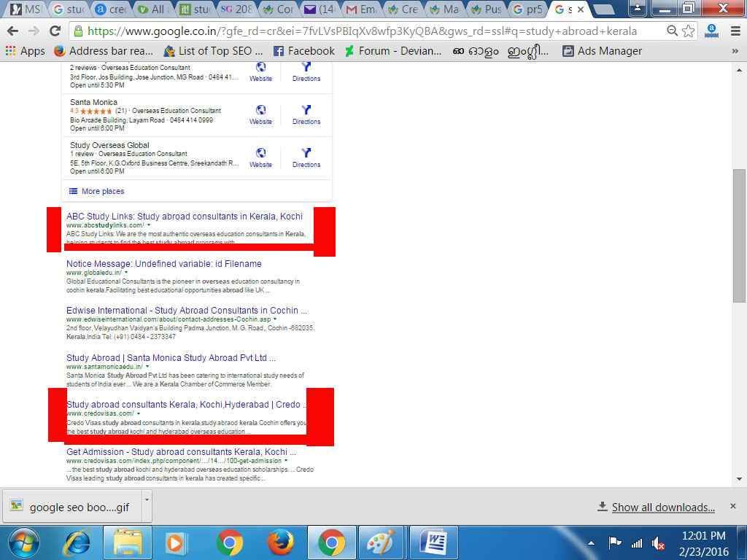The height and width of the screenshot is (560, 747).
Task: Switch to the MSI browser tab
Action: pyautogui.click(x=27, y=9)
